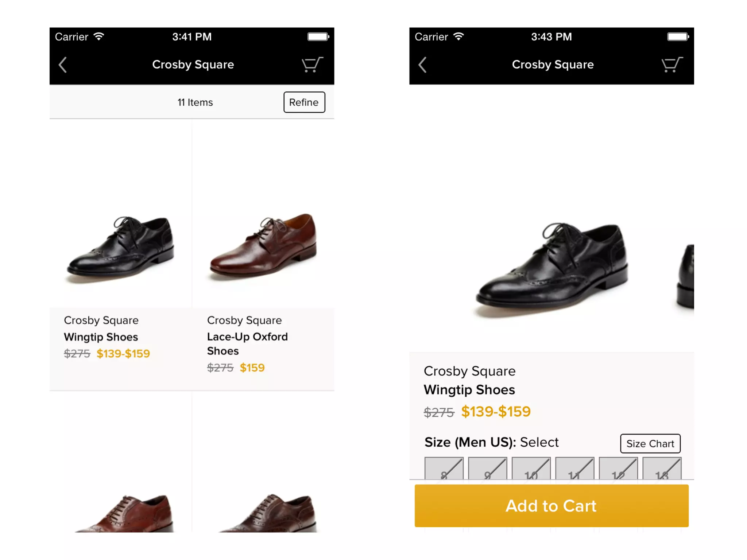Tap battery icon in 3:41 PM status bar
The image size is (747, 560).
click(318, 36)
